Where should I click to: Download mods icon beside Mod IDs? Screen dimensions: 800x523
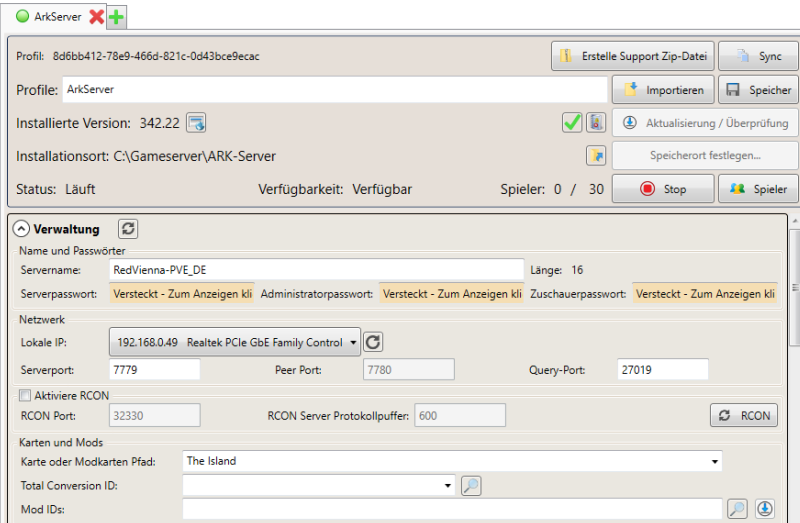pos(765,509)
